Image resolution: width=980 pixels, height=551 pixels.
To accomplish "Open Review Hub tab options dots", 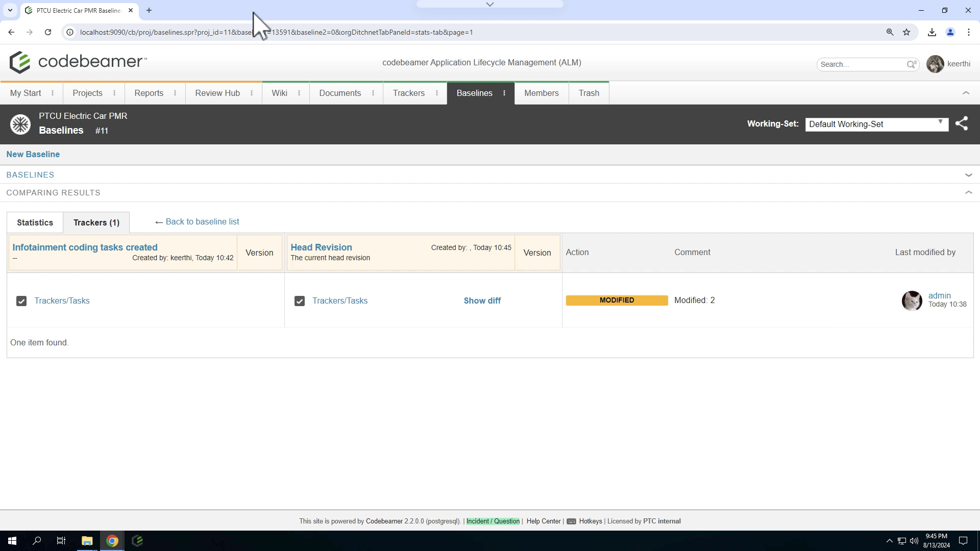I will click(252, 93).
